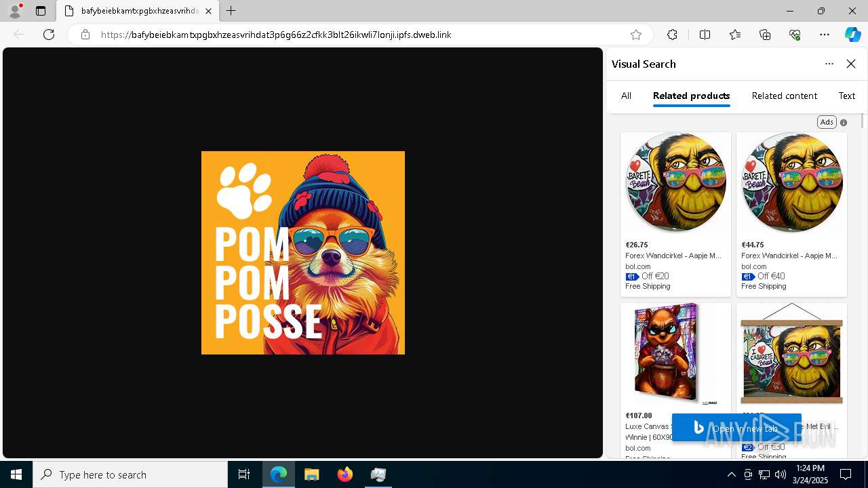868x488 pixels.
Task: Click bol.com under the €26.75 product
Action: coord(637,266)
